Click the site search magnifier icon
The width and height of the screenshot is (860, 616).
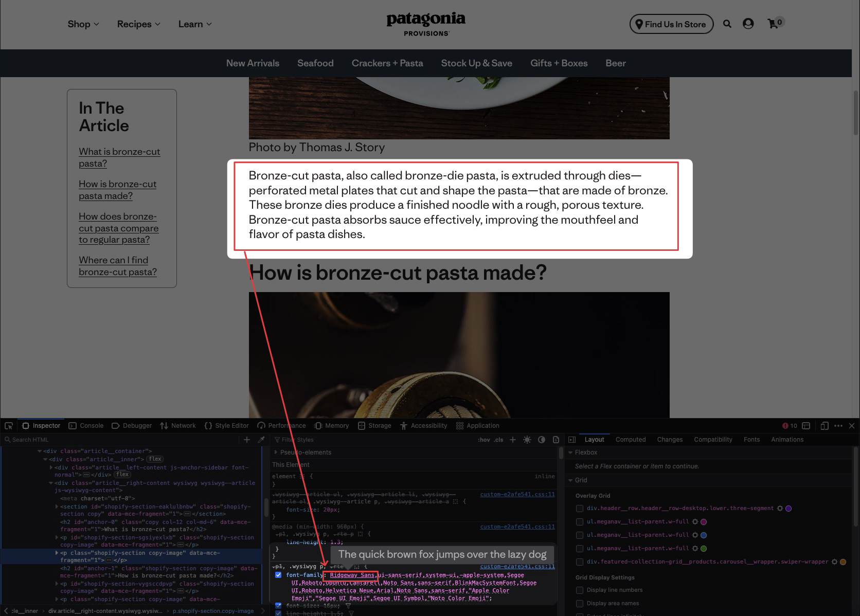point(727,24)
